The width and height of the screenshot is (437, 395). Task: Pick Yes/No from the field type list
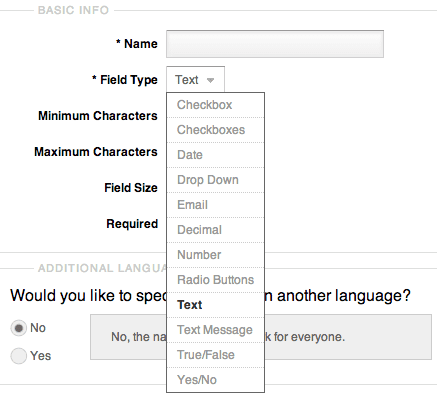point(215,380)
